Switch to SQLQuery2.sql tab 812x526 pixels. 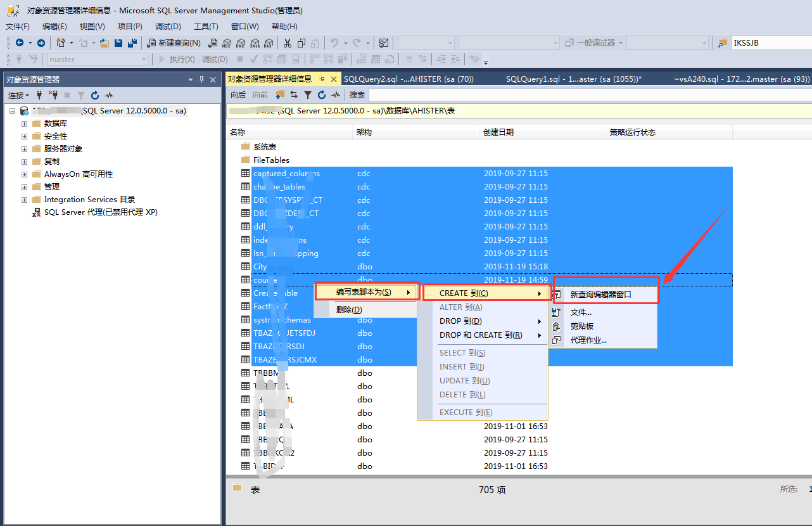tap(409, 79)
